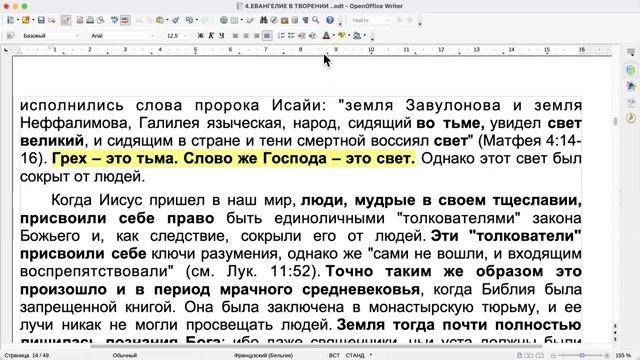The image size is (640, 360).
Task: Open the New document dropdown arrow
Action: [18, 20]
